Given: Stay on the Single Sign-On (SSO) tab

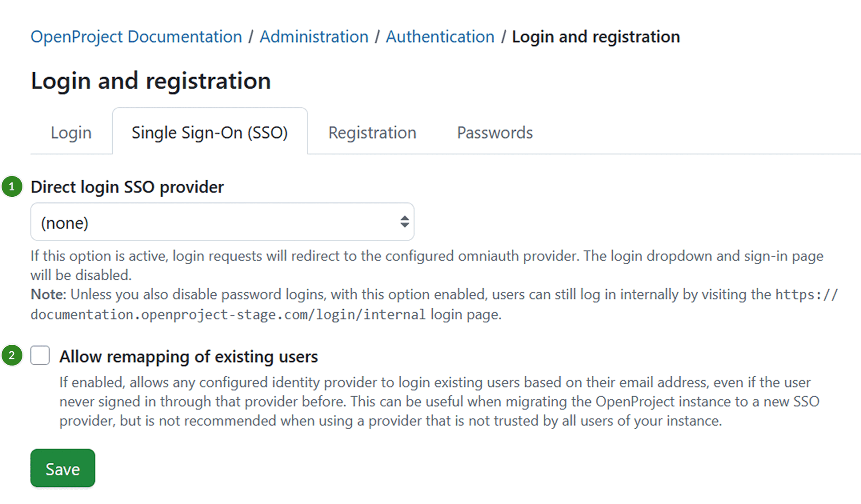Looking at the screenshot, I should pos(210,133).
